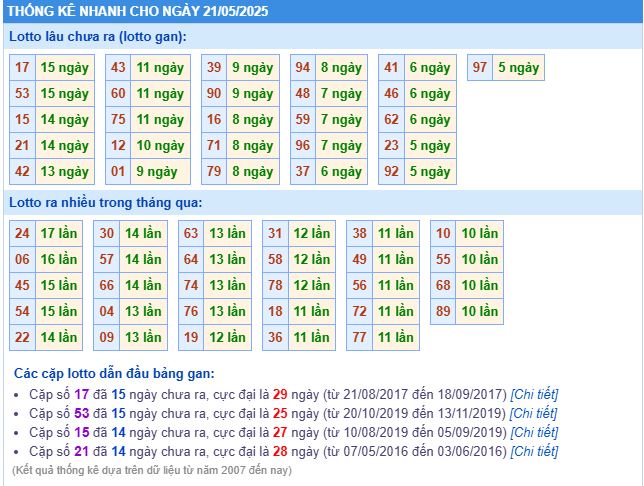The width and height of the screenshot is (644, 486).
Task: Select lotto number 94 in gan table
Action: point(303,67)
